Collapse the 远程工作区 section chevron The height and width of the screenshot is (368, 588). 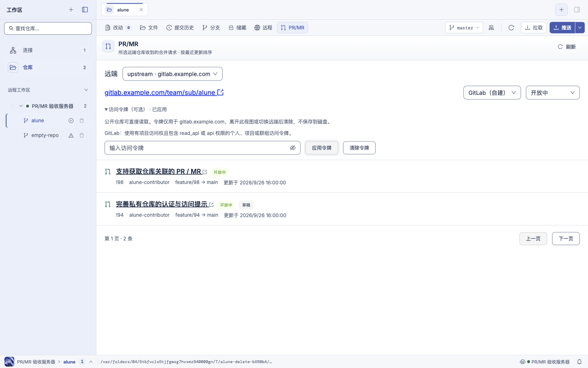click(86, 90)
